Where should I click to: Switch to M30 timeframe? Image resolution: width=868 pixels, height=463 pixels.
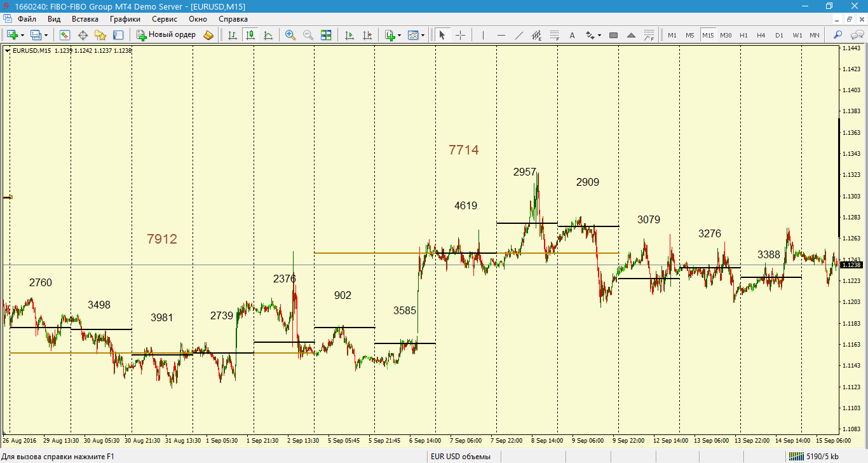[726, 35]
